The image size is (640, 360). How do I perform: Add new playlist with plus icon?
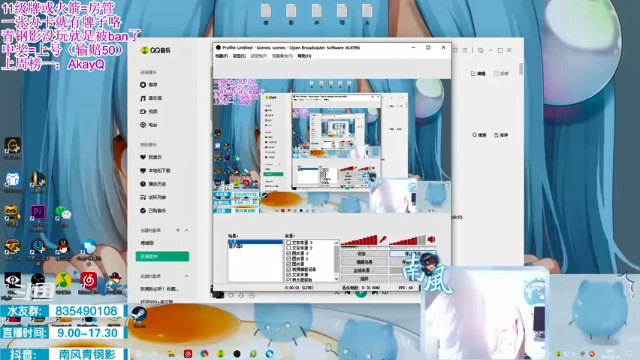click(x=178, y=230)
